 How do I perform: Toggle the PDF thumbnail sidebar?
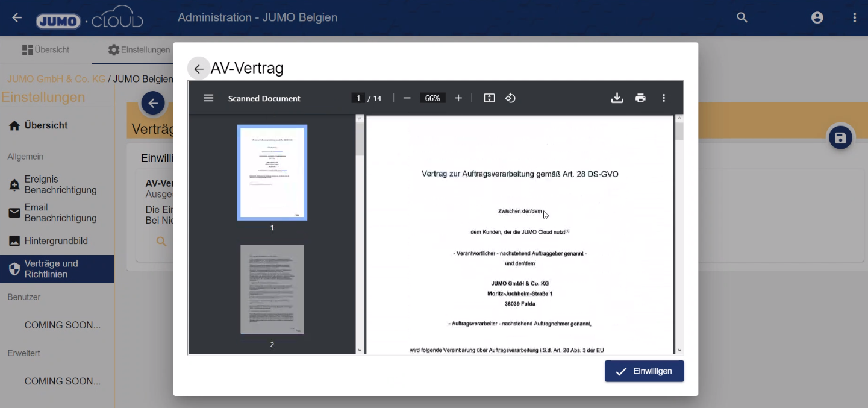(208, 98)
